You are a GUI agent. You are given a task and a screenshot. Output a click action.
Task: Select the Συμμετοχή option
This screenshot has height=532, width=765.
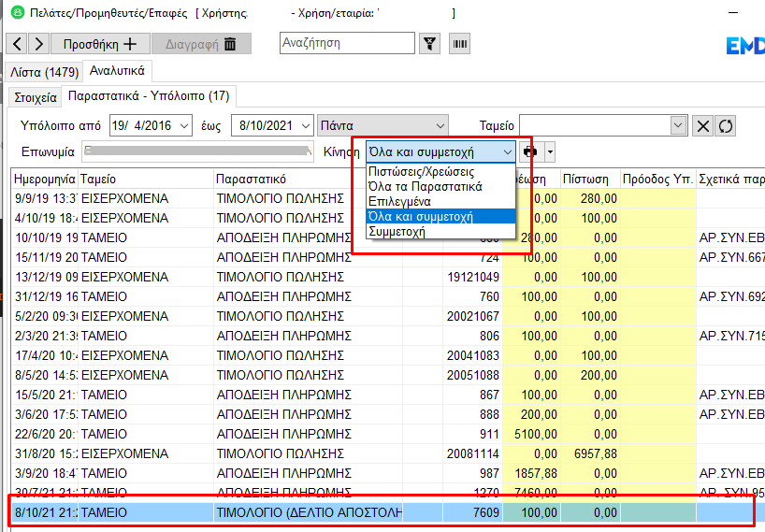pos(397,231)
